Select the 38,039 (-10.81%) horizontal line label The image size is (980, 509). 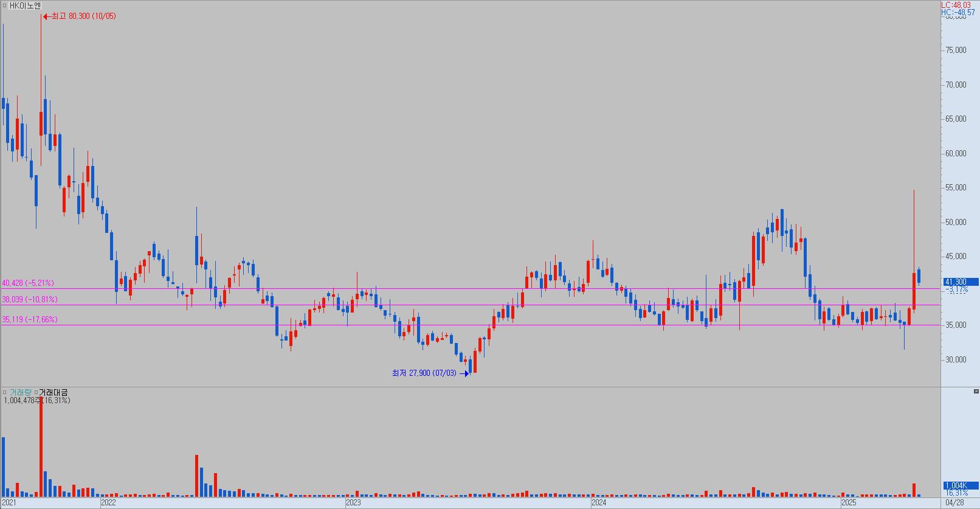(30, 299)
